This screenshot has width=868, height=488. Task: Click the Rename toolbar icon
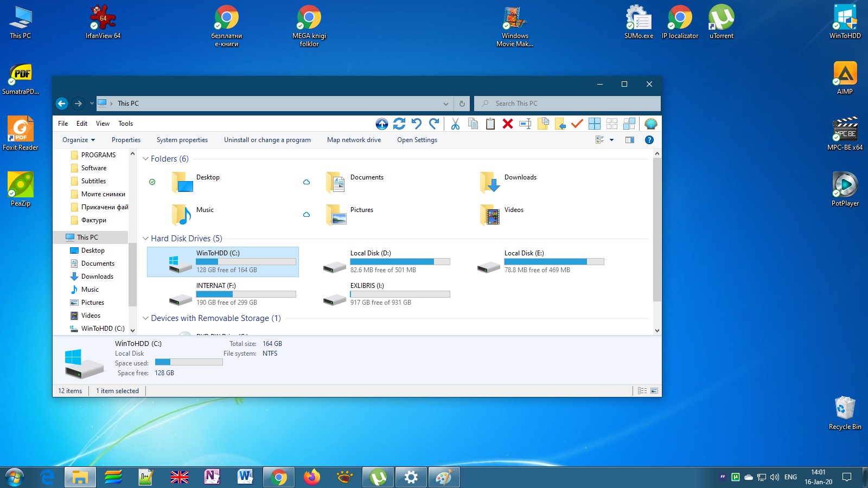pyautogui.click(x=525, y=124)
